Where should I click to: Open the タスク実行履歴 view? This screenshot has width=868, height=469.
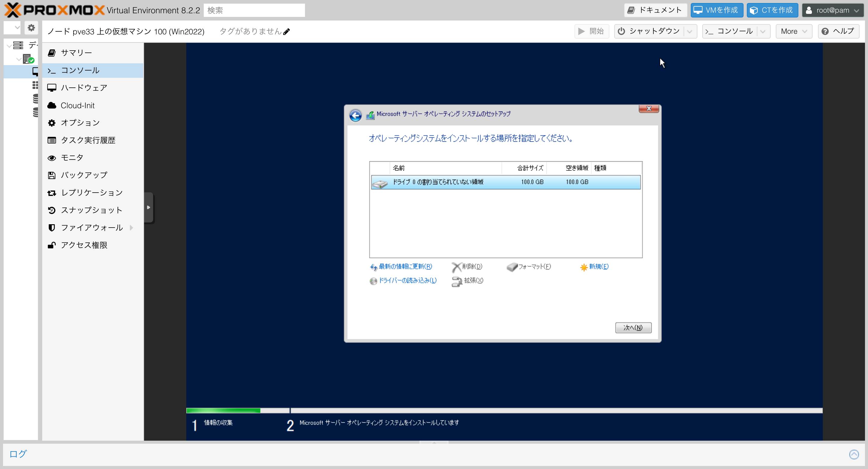click(88, 140)
